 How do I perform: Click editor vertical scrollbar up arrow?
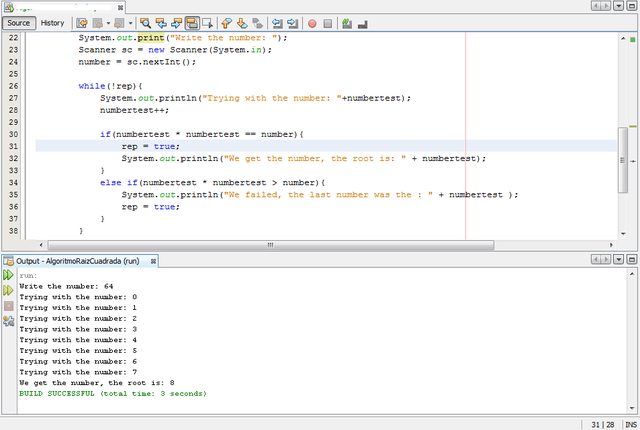[623, 38]
